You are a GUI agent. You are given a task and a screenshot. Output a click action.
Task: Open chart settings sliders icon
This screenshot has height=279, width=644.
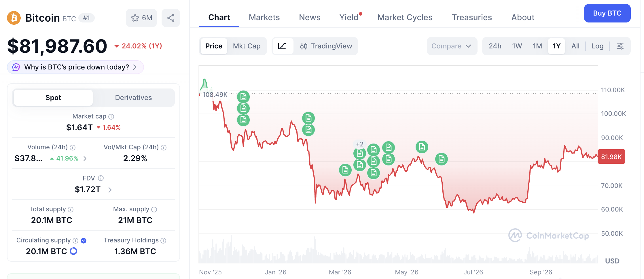pyautogui.click(x=620, y=46)
